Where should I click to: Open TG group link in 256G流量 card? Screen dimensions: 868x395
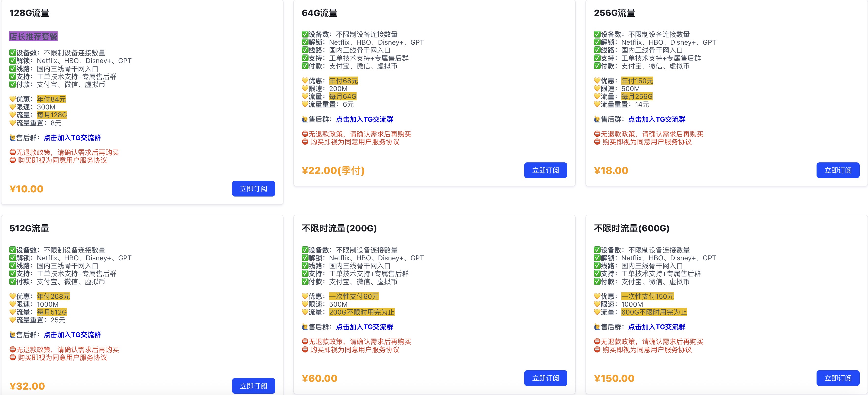click(657, 119)
